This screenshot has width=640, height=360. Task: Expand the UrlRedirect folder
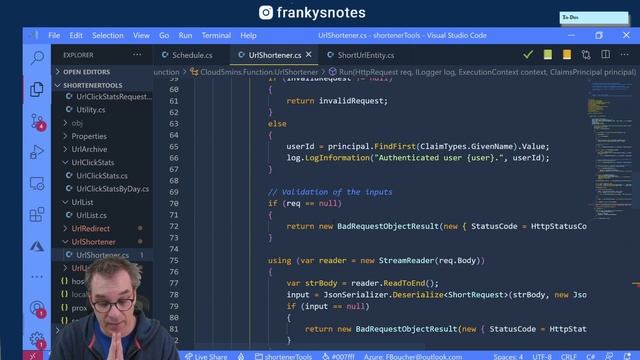(x=102, y=229)
